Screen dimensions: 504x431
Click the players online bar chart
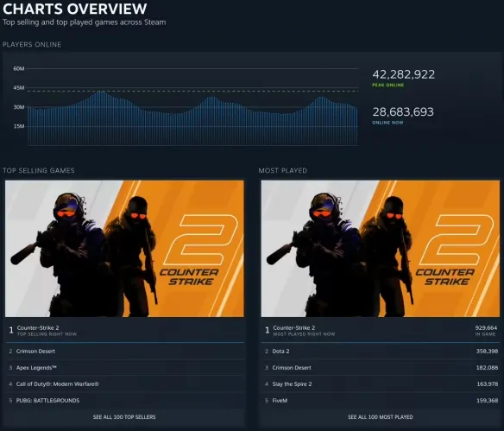(192, 118)
